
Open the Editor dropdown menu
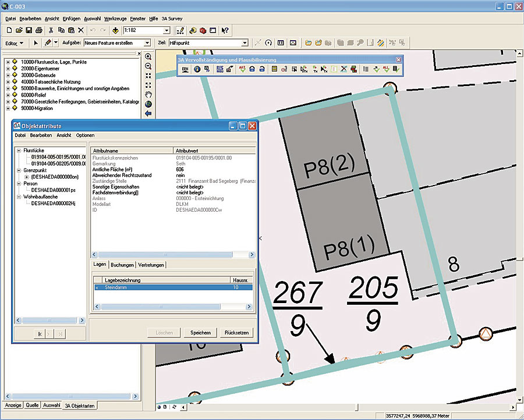[15, 43]
